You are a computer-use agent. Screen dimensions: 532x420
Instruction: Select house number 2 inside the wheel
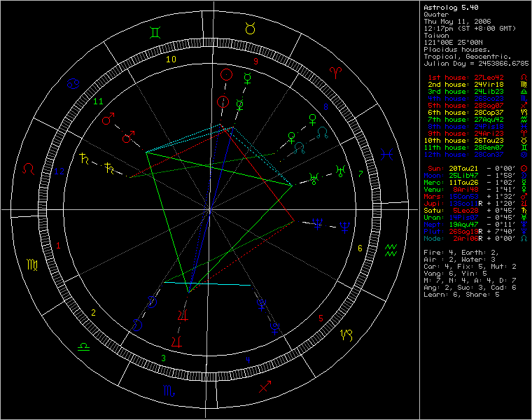point(93,313)
